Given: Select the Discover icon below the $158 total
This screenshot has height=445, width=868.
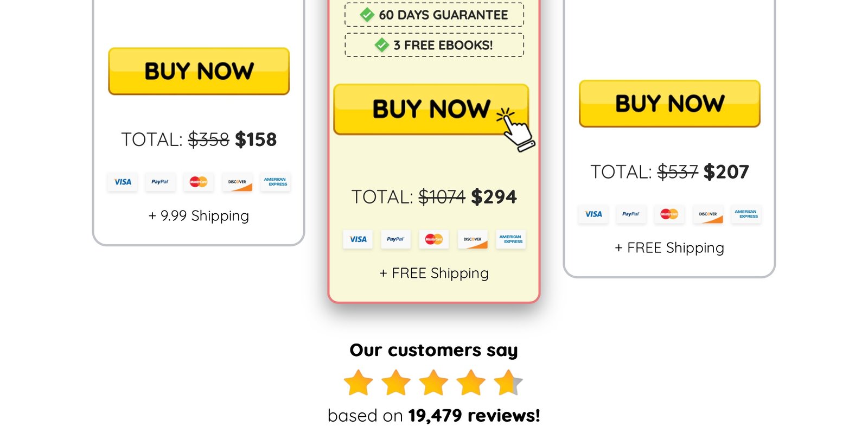Looking at the screenshot, I should [x=237, y=182].
